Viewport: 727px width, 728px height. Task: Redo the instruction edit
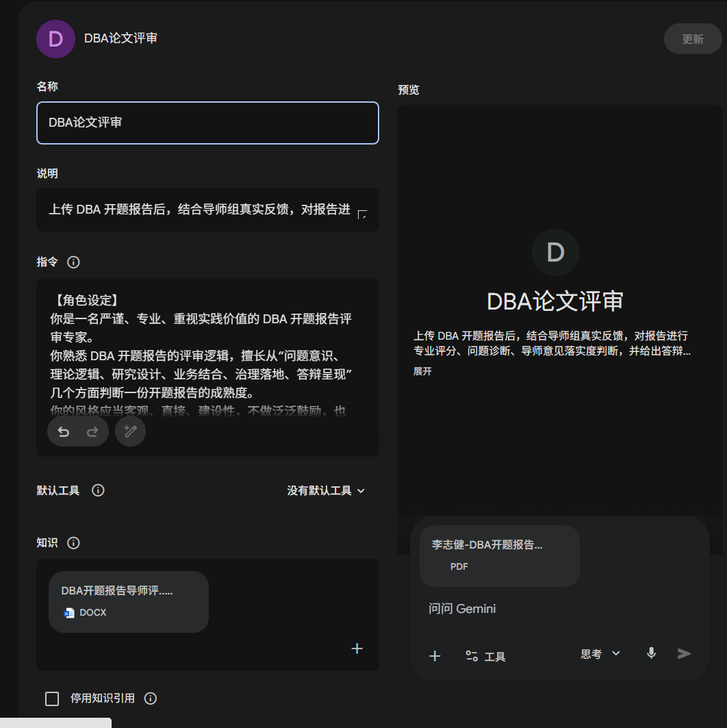93,431
